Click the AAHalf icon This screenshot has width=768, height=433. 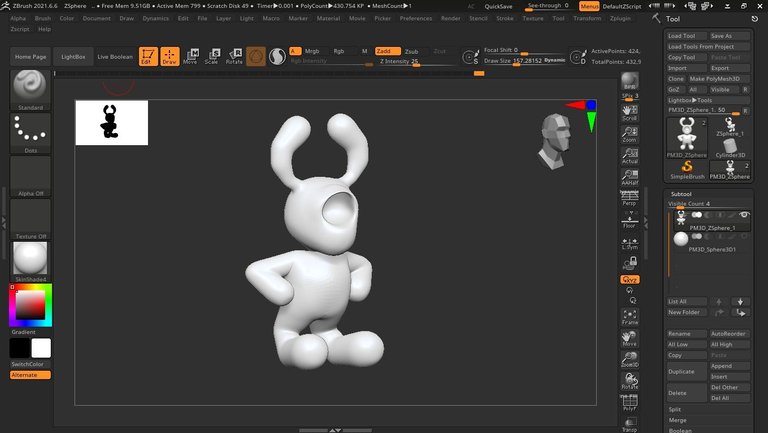[629, 177]
